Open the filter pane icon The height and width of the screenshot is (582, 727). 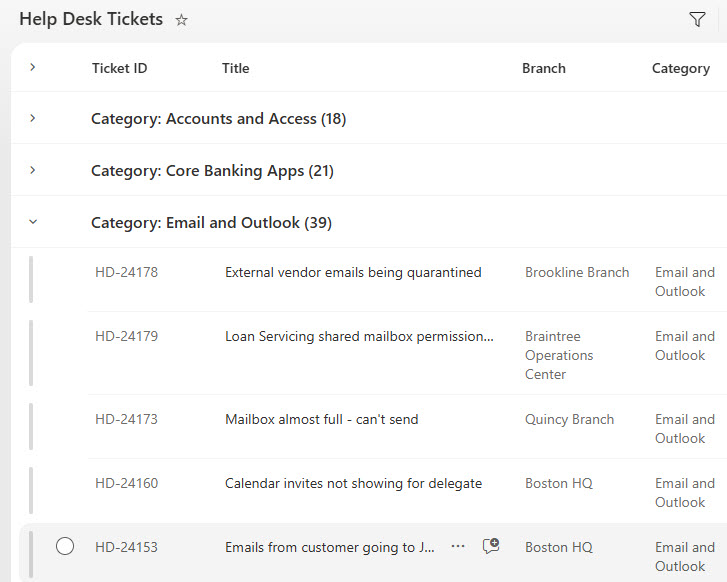[697, 19]
